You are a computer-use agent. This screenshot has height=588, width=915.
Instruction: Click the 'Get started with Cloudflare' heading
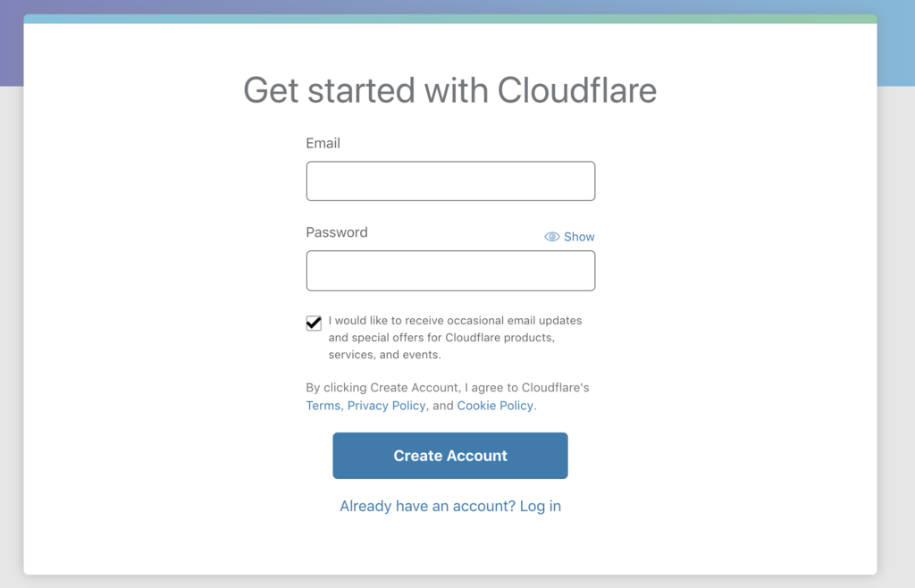(450, 90)
